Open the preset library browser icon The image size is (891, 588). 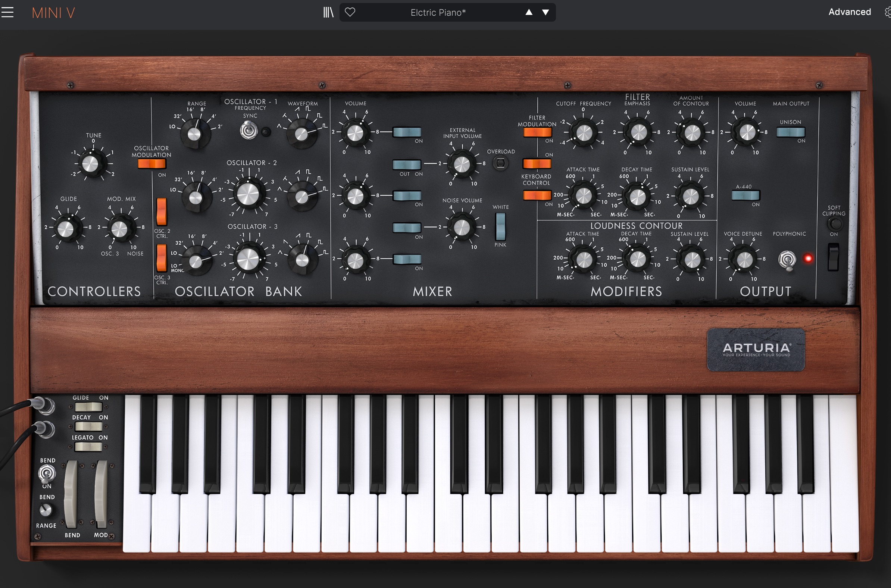(x=328, y=12)
